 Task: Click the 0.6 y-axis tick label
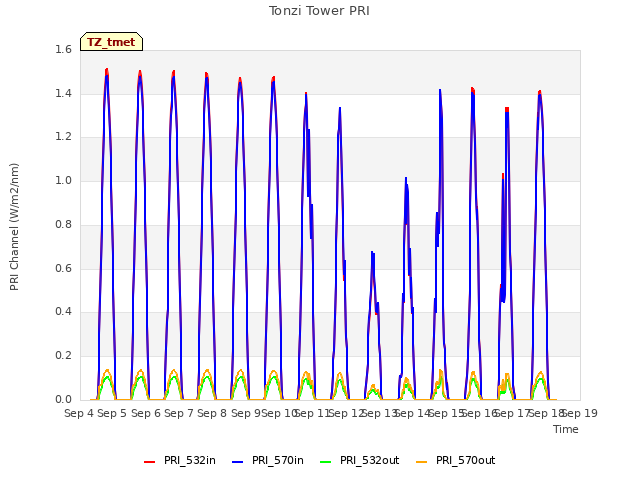pos(63,268)
